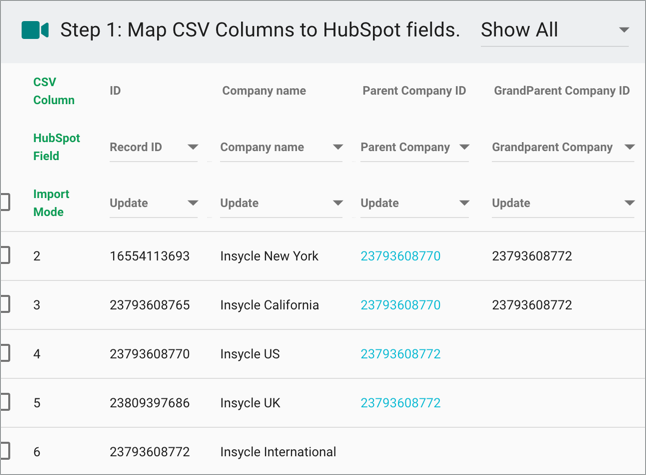Check the box for the Insycle New York row
Viewport: 646px width, 475px height.
pyautogui.click(x=5, y=255)
